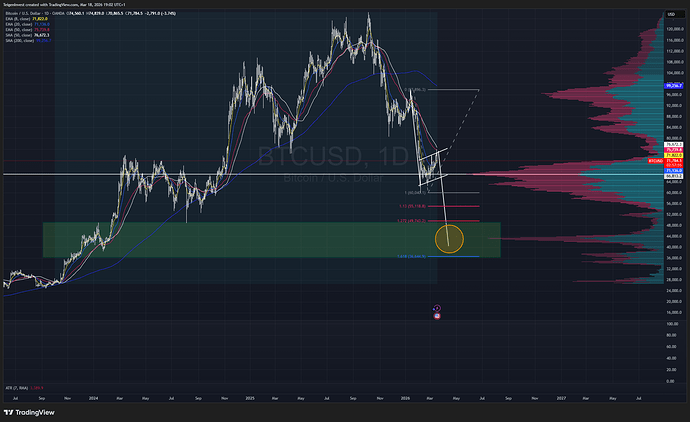Select the yellow circle target drawing

point(450,238)
